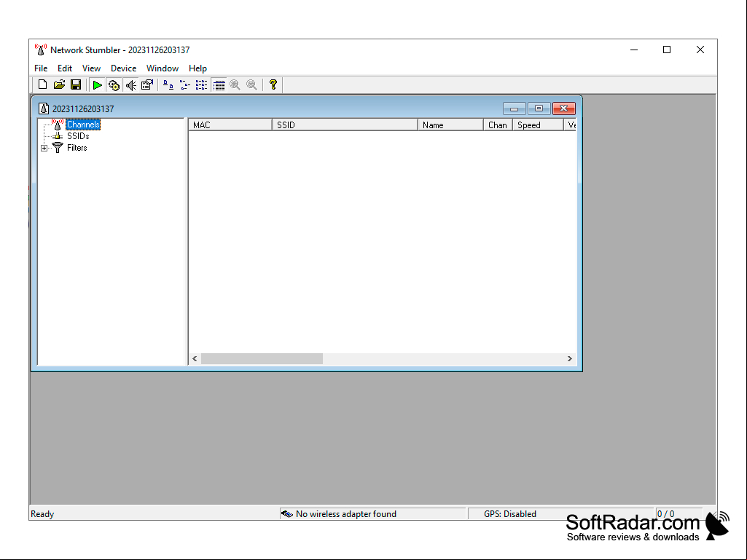Click the Filters funnel icon
The width and height of the screenshot is (747, 560).
tap(58, 148)
